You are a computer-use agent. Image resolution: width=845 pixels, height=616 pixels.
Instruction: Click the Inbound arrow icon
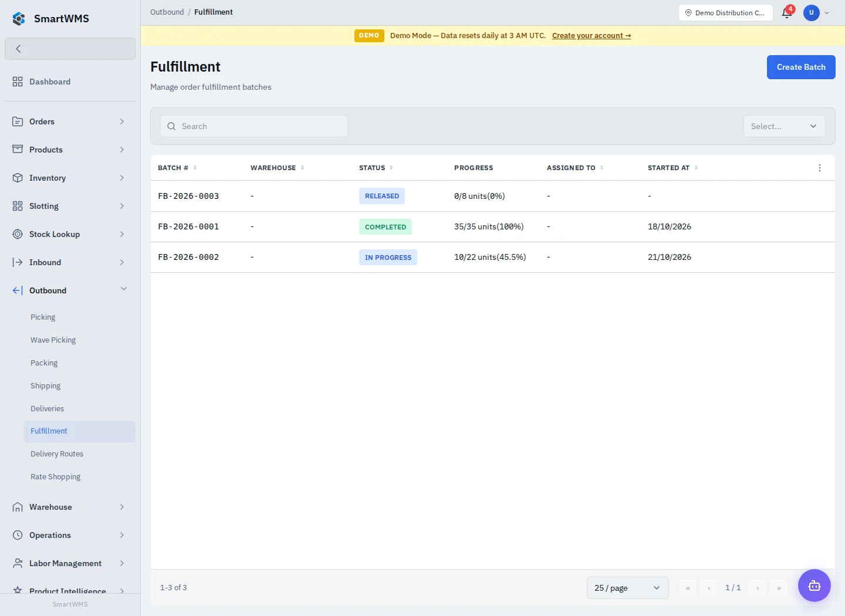(x=18, y=262)
